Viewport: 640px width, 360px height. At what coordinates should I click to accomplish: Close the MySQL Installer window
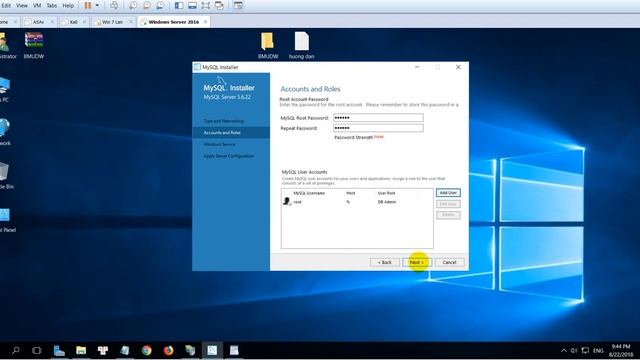(x=458, y=67)
